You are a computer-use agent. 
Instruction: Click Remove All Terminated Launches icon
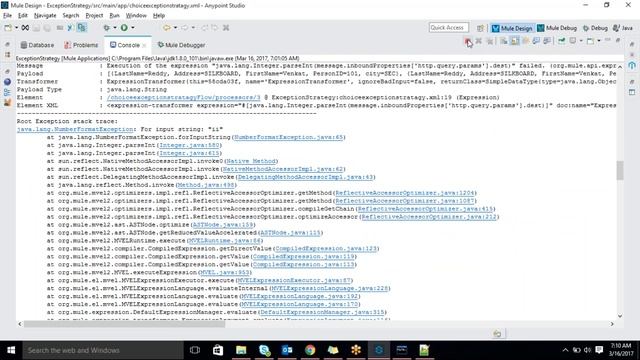pyautogui.click(x=489, y=41)
